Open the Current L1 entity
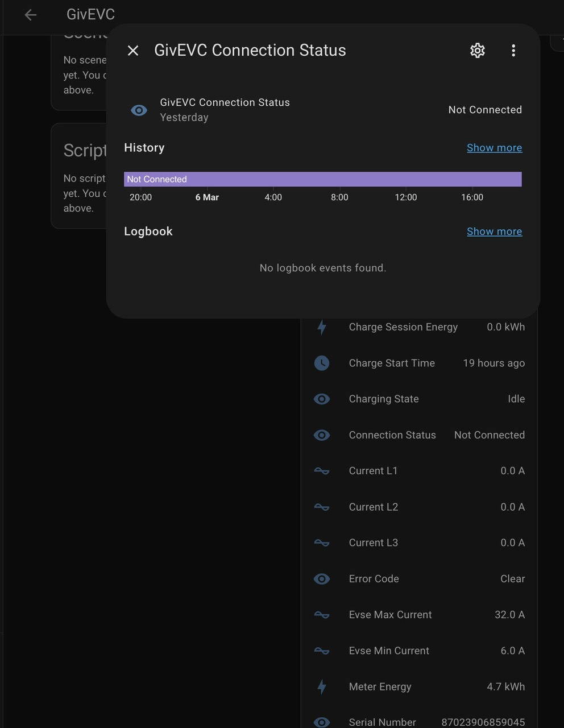The width and height of the screenshot is (564, 728). pos(373,471)
